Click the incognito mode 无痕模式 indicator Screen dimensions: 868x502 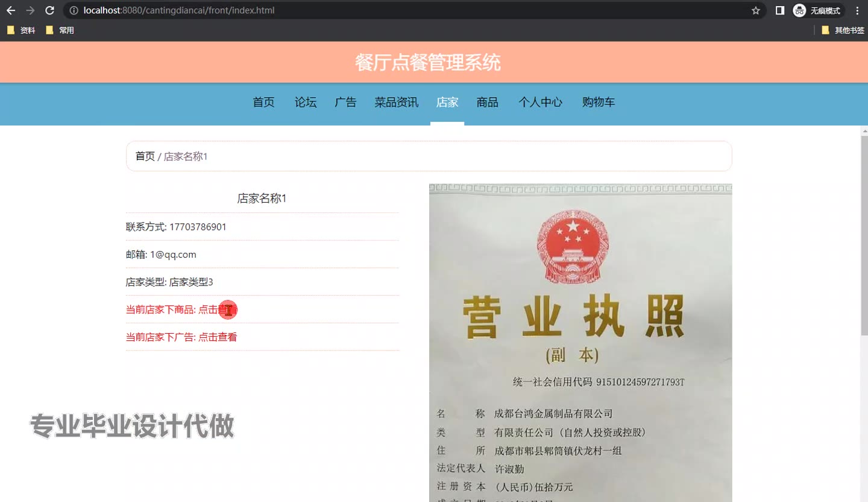817,10
